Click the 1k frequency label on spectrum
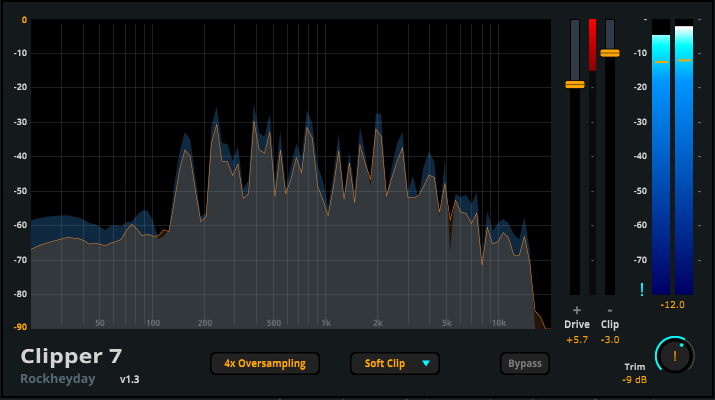The width and height of the screenshot is (715, 400). click(326, 323)
